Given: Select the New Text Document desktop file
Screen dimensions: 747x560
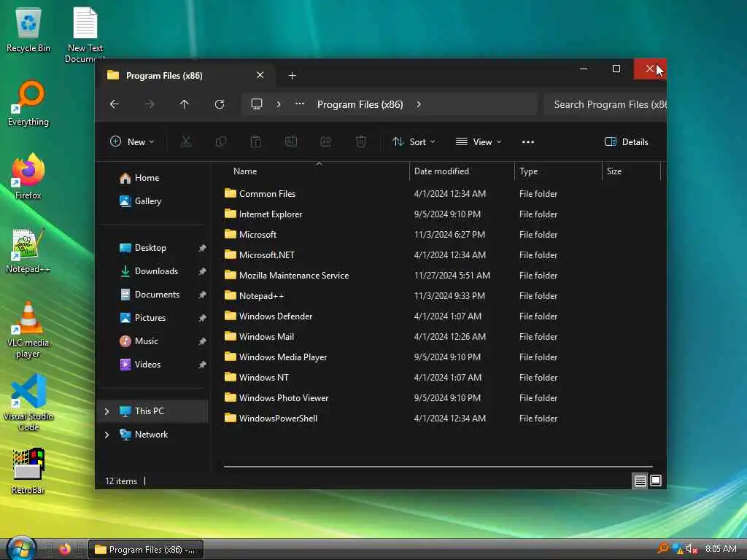Looking at the screenshot, I should pyautogui.click(x=85, y=35).
